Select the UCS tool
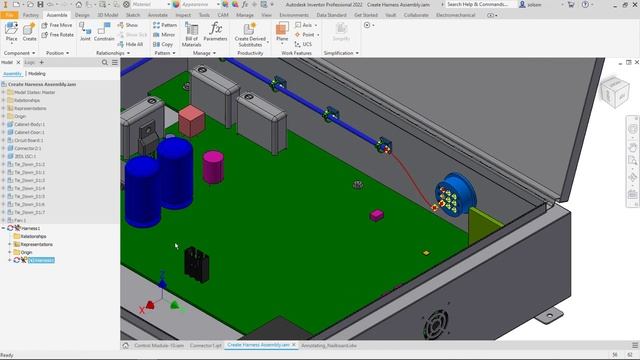The width and height of the screenshot is (640, 360). click(303, 44)
